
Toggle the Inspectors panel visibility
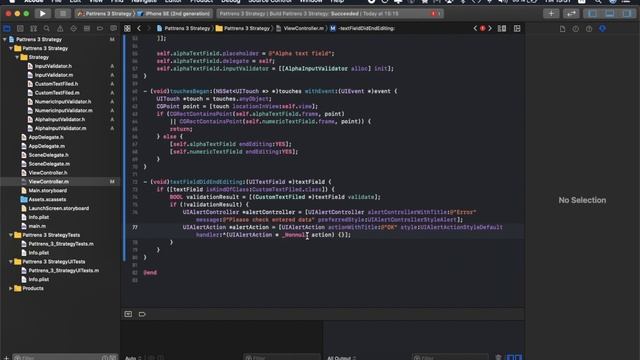[x=627, y=13]
